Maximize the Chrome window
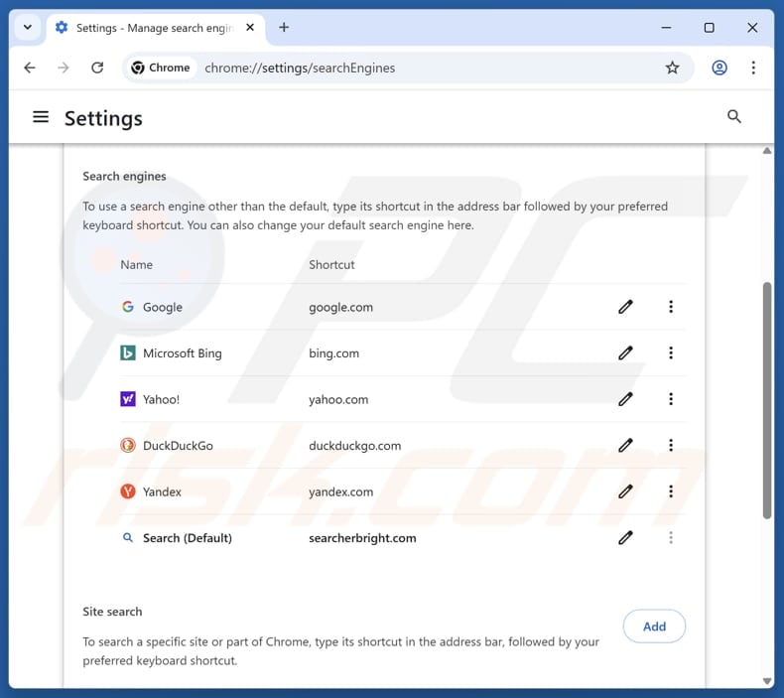The height and width of the screenshot is (698, 784). click(x=709, y=28)
